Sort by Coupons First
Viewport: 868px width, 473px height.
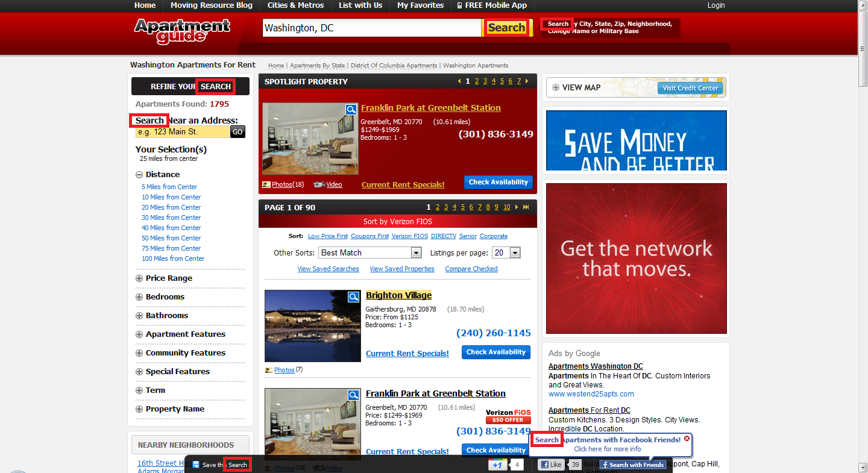[370, 236]
